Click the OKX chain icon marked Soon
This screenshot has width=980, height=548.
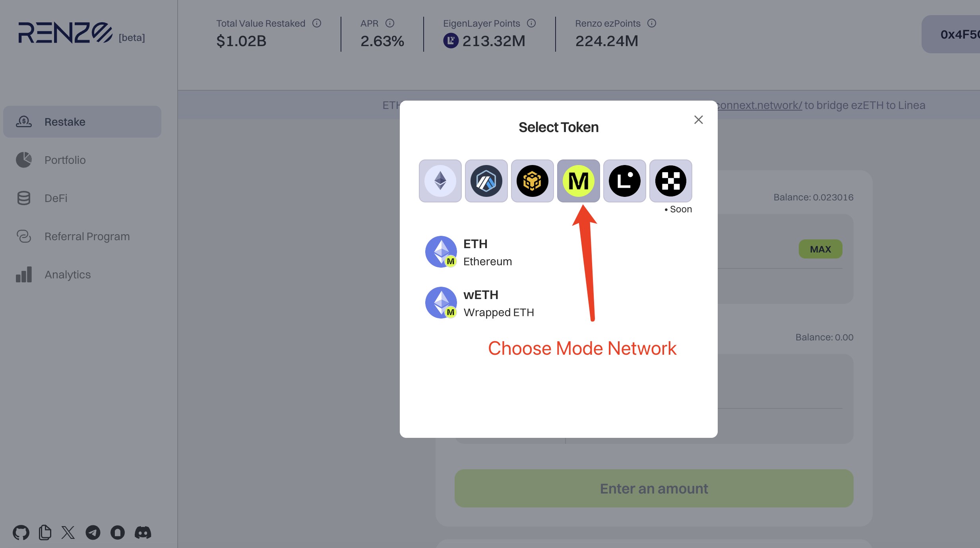(x=670, y=181)
